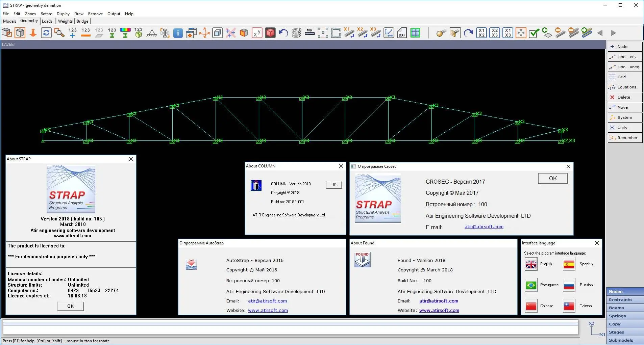Click the X1 beam axis rotate icon

tap(349, 33)
